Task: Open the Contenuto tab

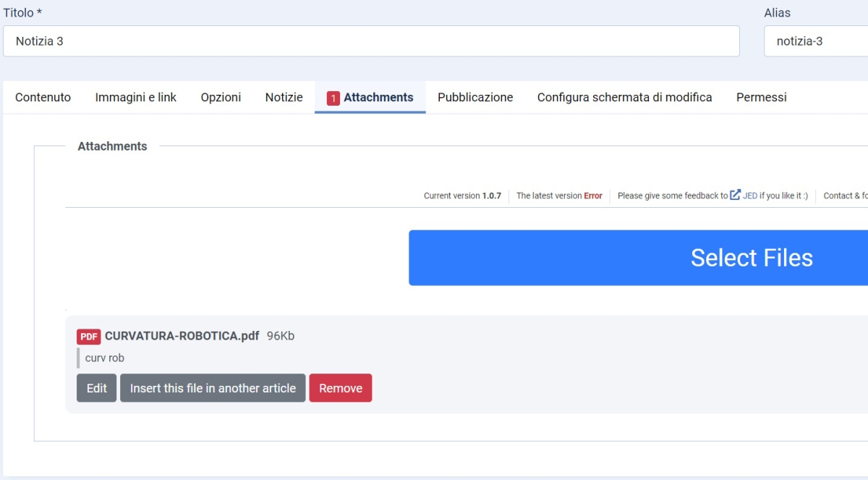Action: coord(43,97)
